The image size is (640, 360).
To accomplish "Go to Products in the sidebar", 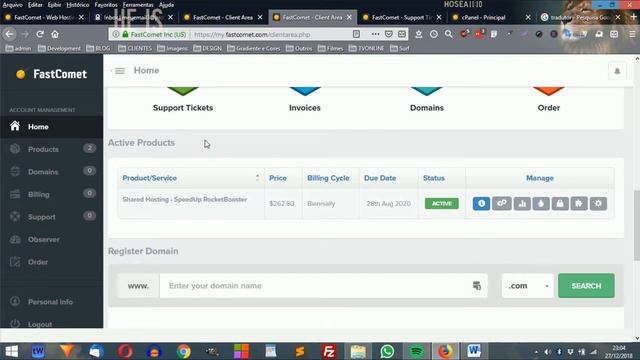I will (51, 149).
